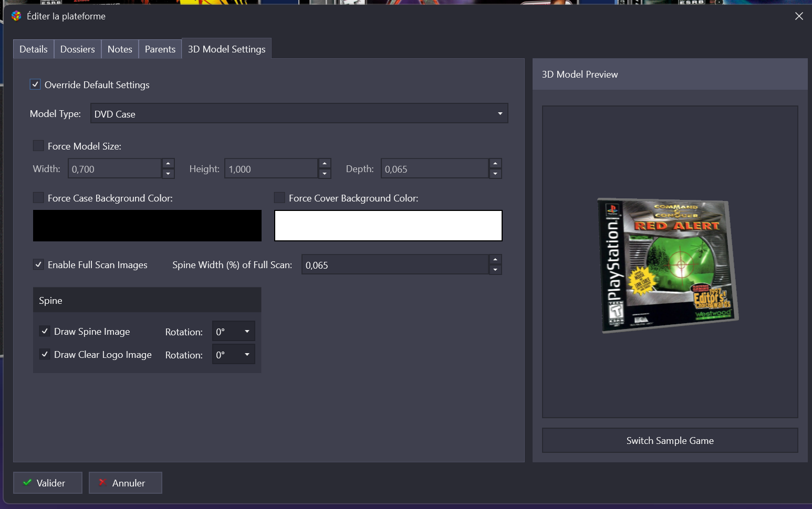Open Clear Logo Image Rotation dropdown
This screenshot has width=812, height=509.
pyautogui.click(x=234, y=355)
